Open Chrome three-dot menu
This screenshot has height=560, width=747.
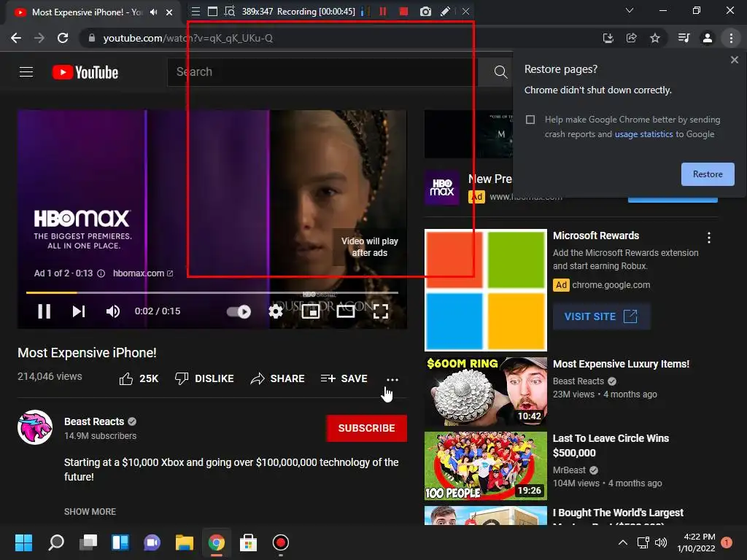[x=731, y=38]
